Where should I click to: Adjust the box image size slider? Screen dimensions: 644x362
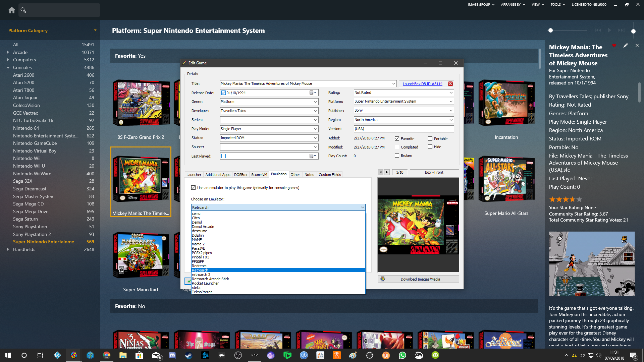pyautogui.click(x=550, y=30)
